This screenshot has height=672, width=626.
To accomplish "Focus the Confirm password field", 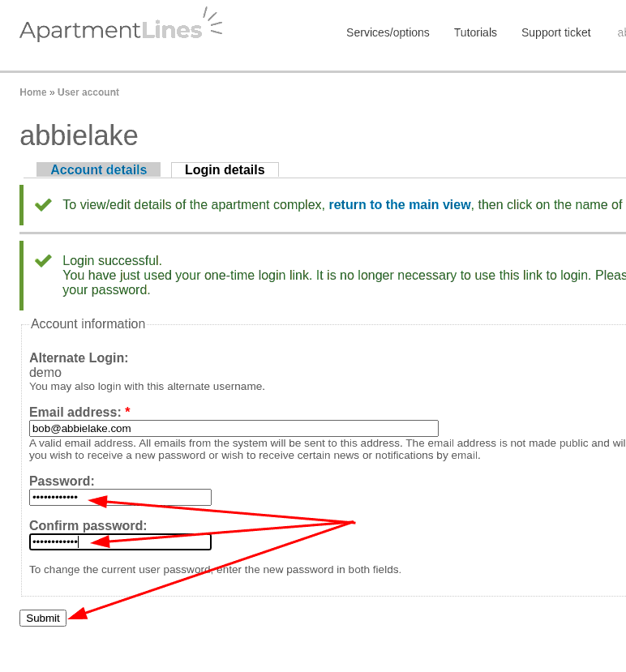I will [x=120, y=541].
